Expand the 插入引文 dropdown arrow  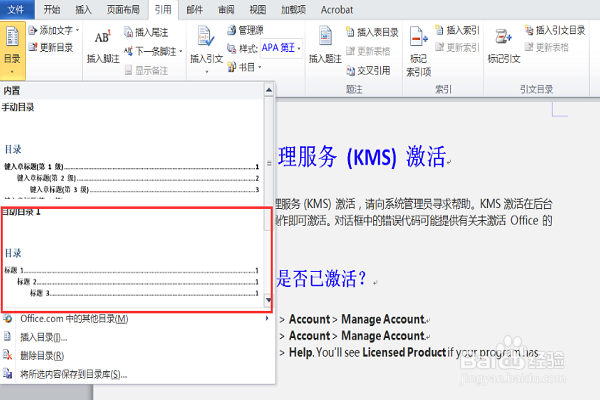click(x=207, y=72)
